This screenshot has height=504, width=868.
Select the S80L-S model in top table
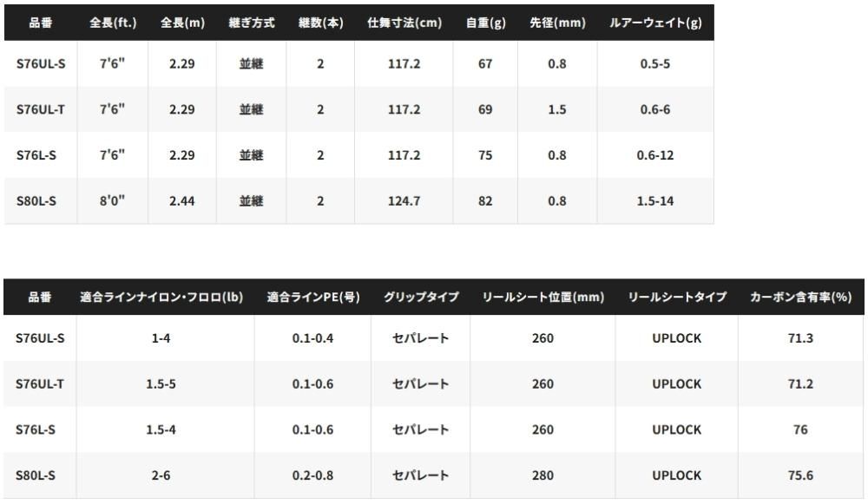tap(36, 201)
